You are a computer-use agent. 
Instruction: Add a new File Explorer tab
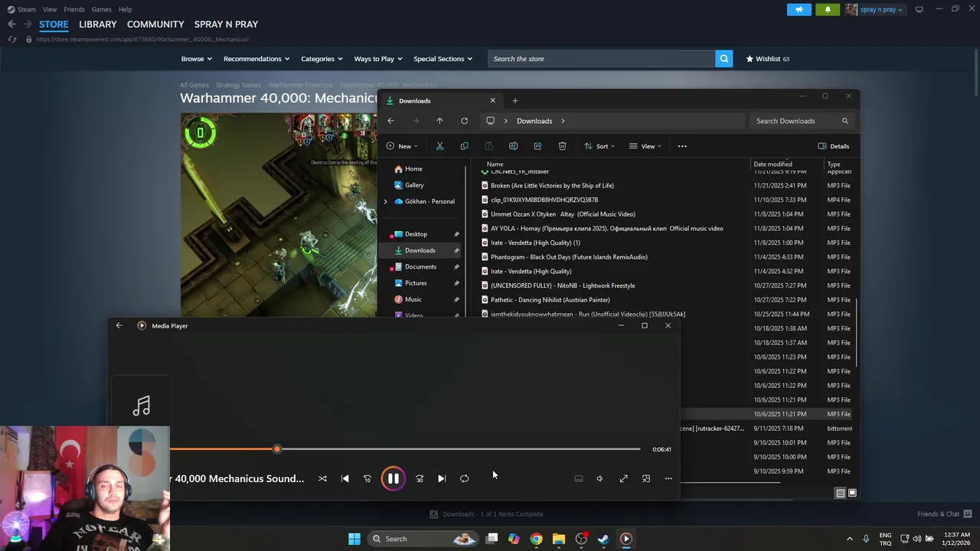click(514, 100)
